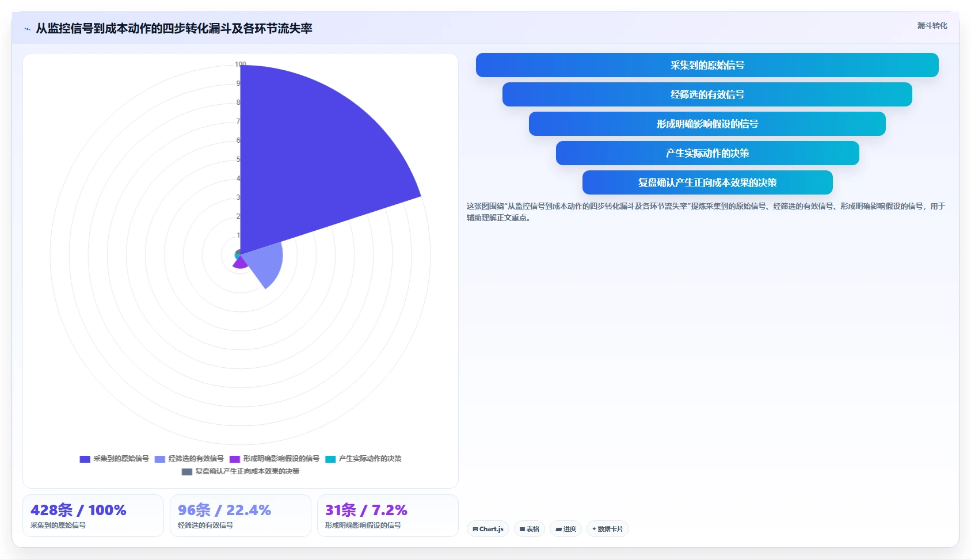Select the 经筛选的有效信号 funnel bar

(x=707, y=94)
